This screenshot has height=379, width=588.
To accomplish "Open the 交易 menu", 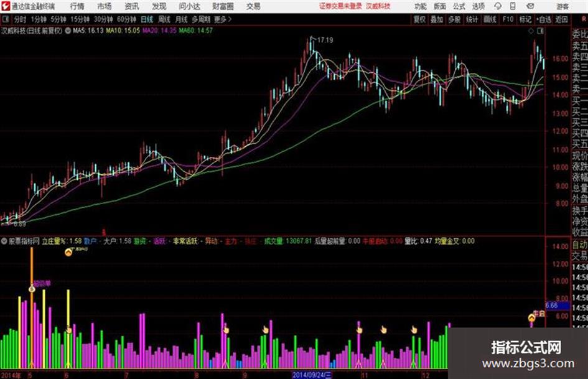I will pos(253,6).
